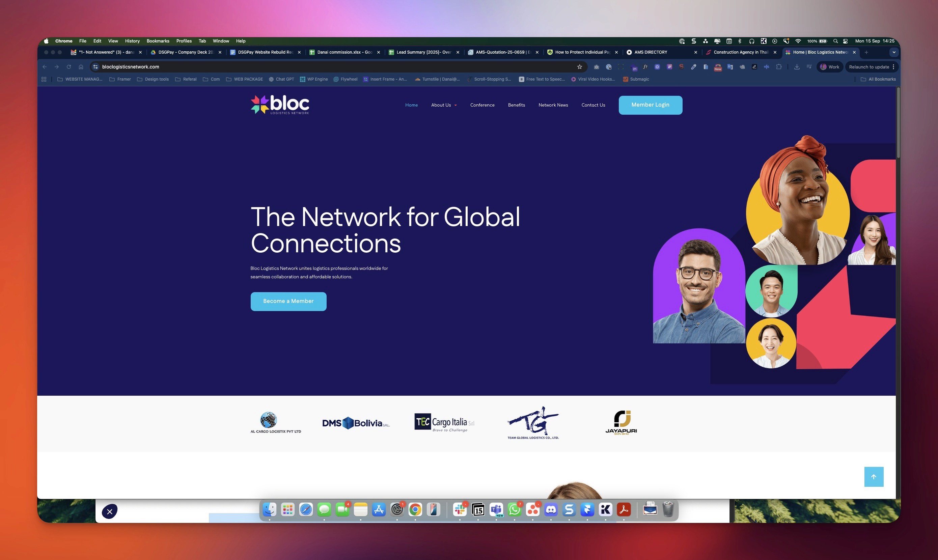The width and height of the screenshot is (938, 560).
Task: Open the Network News nav link
Action: (x=553, y=105)
